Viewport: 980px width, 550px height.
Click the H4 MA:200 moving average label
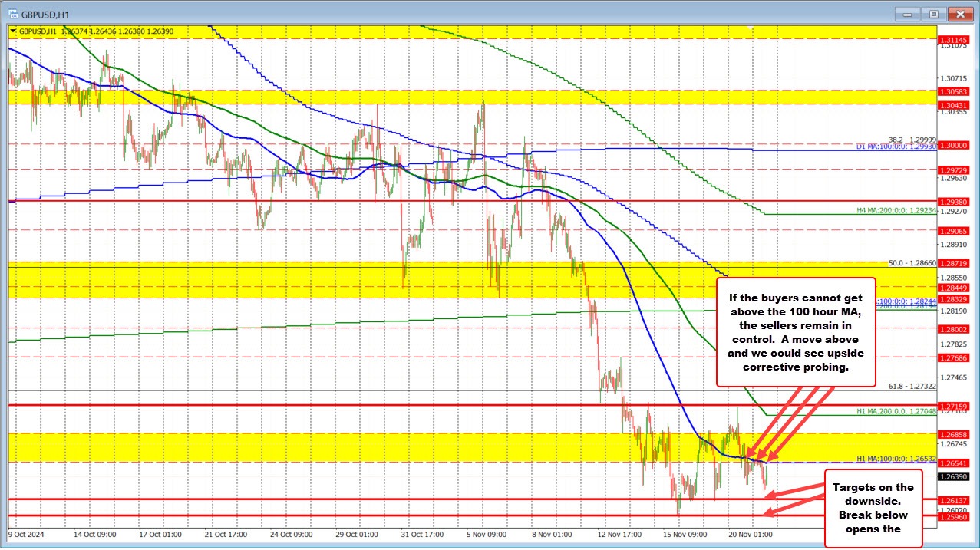tap(896, 209)
